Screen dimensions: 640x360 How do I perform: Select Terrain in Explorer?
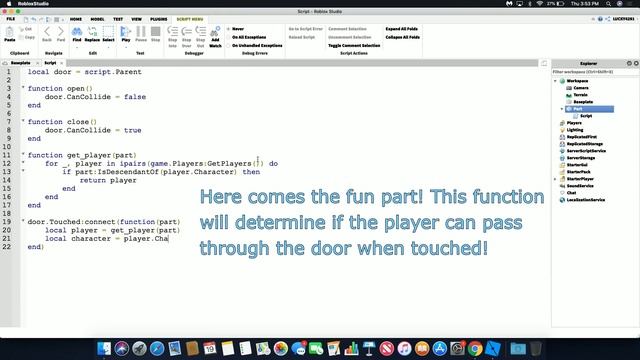point(580,95)
